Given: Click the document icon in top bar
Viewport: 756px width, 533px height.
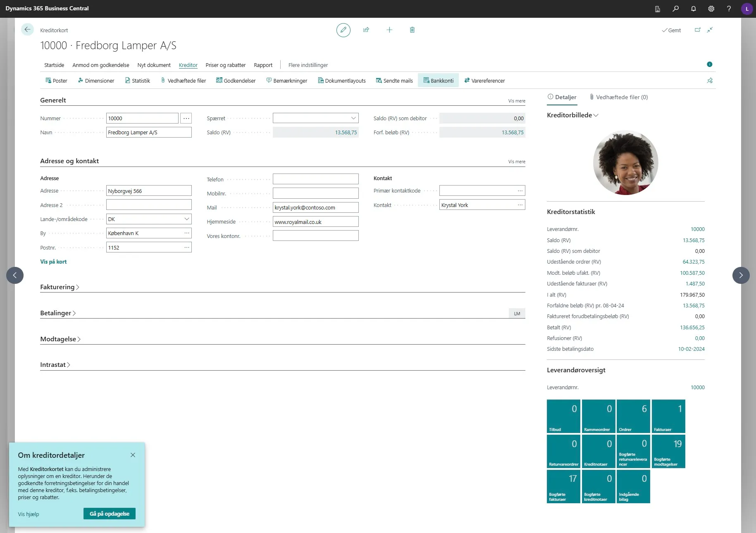Looking at the screenshot, I should [x=657, y=9].
